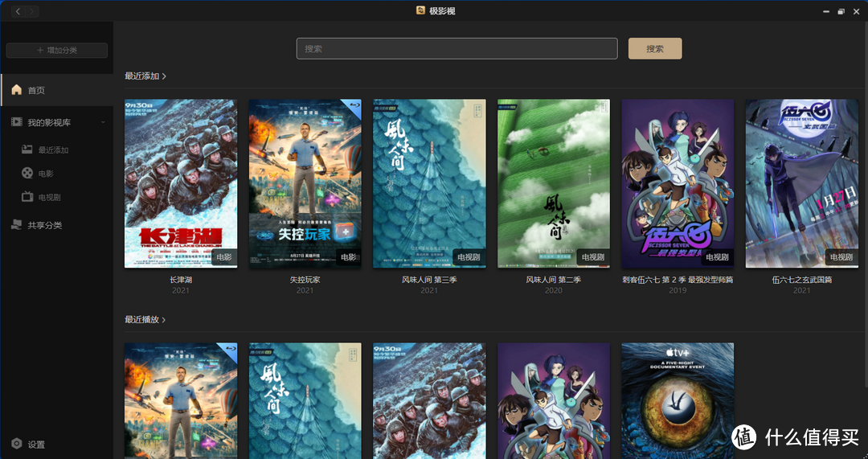Expand the 最近播放 section header
The image size is (868, 459).
(x=145, y=320)
